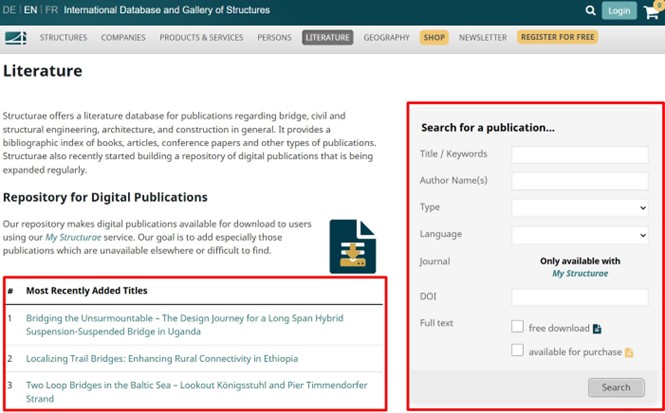Open the shopping cart icon

[650, 12]
